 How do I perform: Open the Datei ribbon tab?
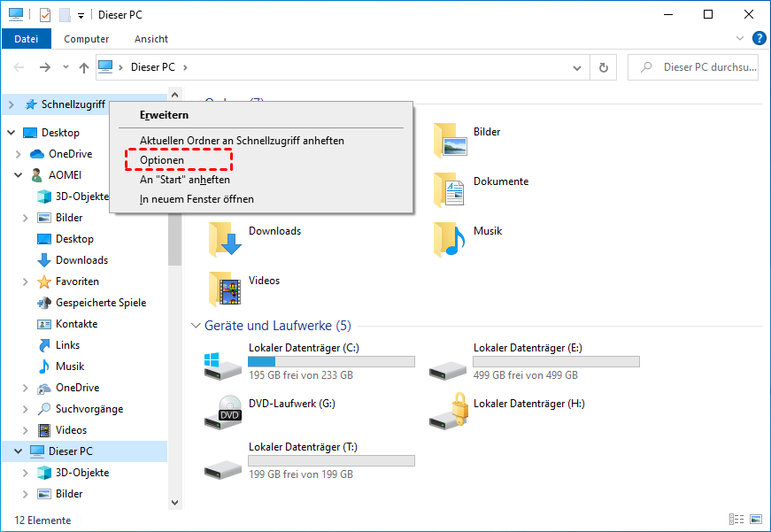coord(26,39)
